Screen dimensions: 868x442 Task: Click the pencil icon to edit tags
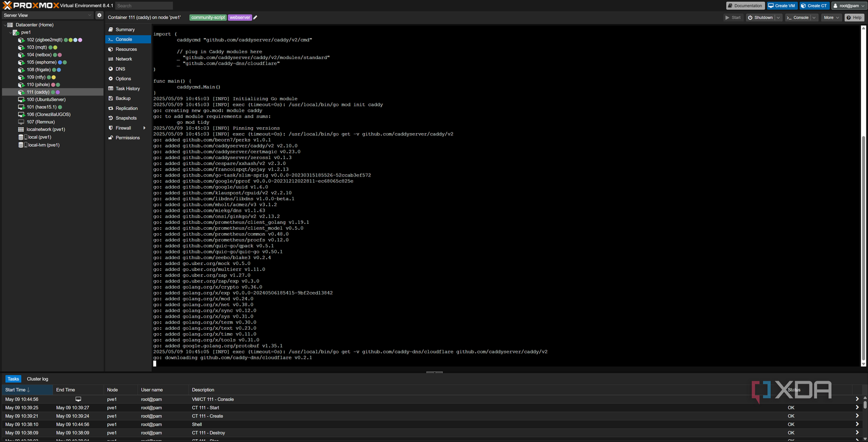255,17
